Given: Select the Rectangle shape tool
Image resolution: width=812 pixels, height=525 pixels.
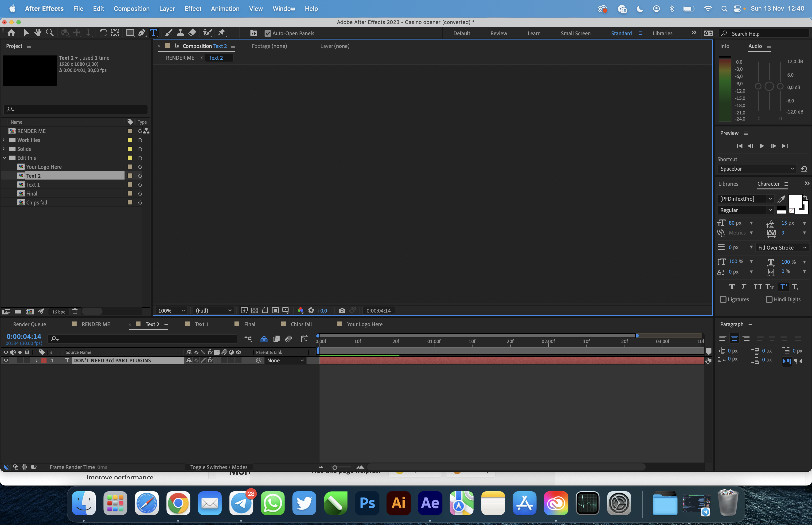Looking at the screenshot, I should coord(130,33).
